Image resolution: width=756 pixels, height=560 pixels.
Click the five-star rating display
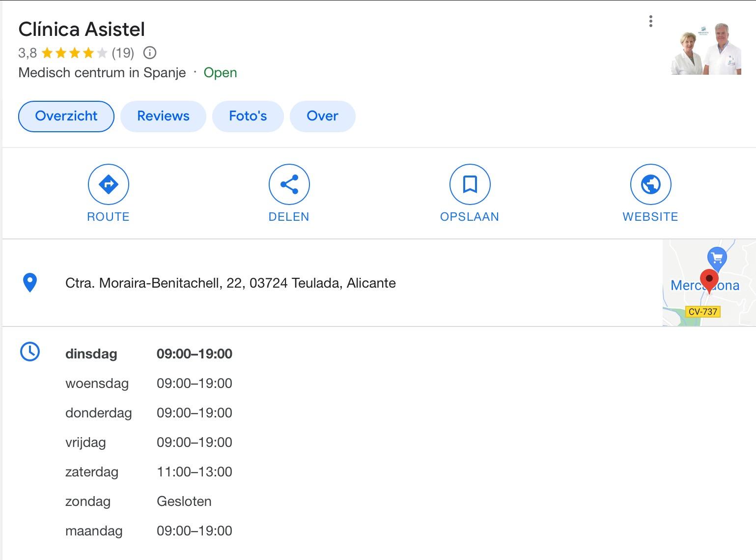[x=74, y=53]
